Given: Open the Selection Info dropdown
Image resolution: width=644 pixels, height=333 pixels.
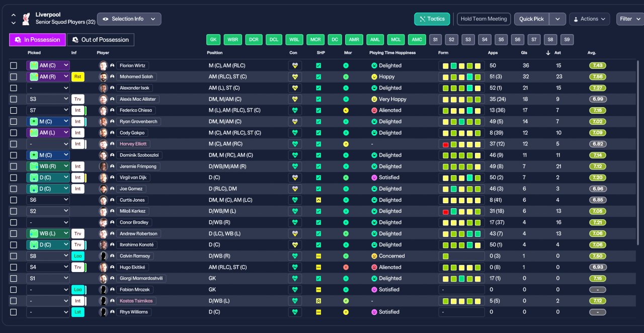Looking at the screenshot, I should tap(129, 19).
